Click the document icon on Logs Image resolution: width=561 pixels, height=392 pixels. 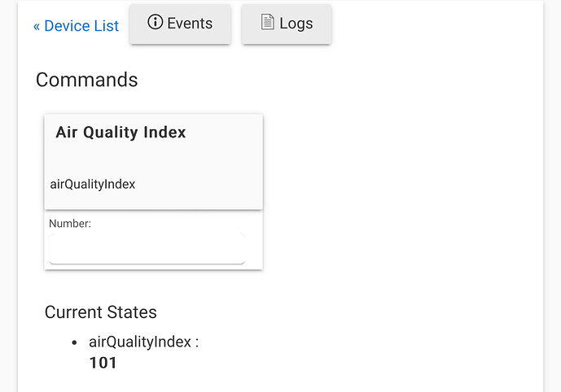[x=267, y=22]
